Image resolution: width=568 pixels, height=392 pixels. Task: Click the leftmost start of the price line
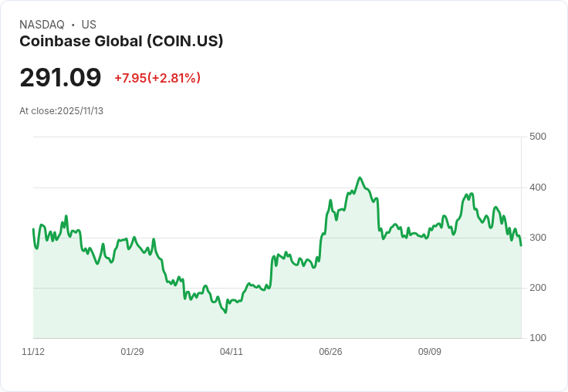pos(33,229)
